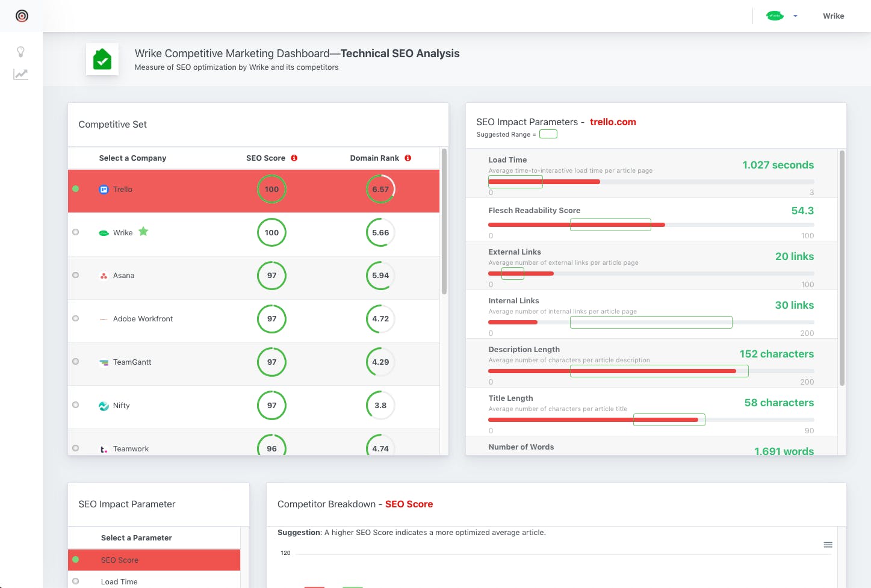Viewport: 871px width, 588px height.
Task: Click the 1.027 seconds value
Action: click(778, 165)
